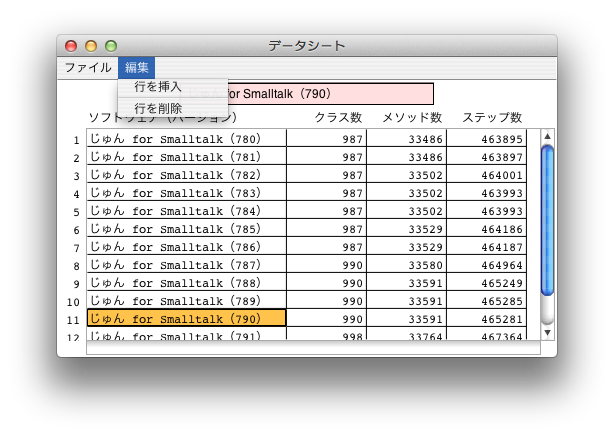Select cell じゅん for Smalltalk (780)

[x=187, y=139]
